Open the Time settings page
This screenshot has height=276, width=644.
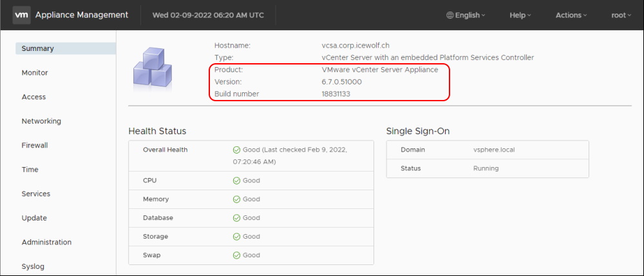pos(30,170)
